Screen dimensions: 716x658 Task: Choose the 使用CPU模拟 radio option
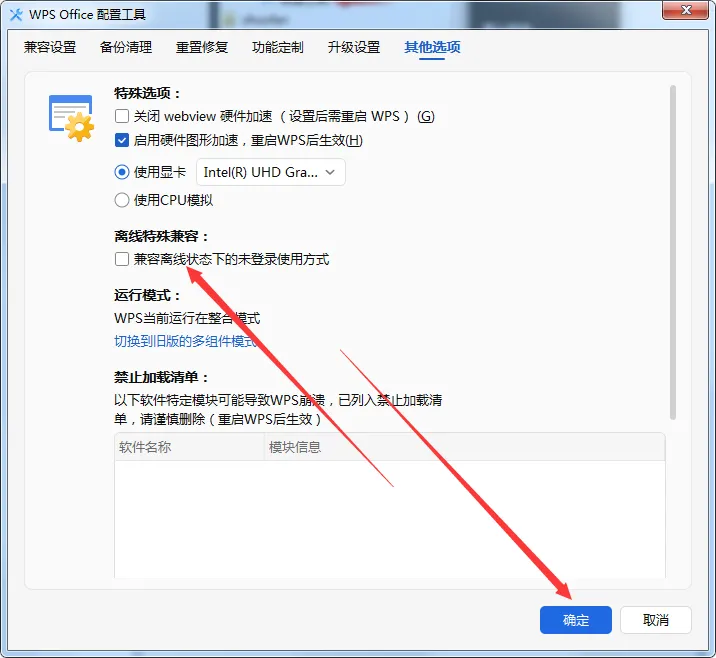122,200
